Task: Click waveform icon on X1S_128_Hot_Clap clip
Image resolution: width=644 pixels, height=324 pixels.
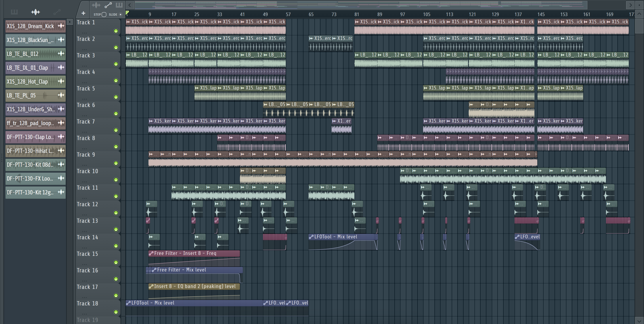Action: tap(61, 81)
